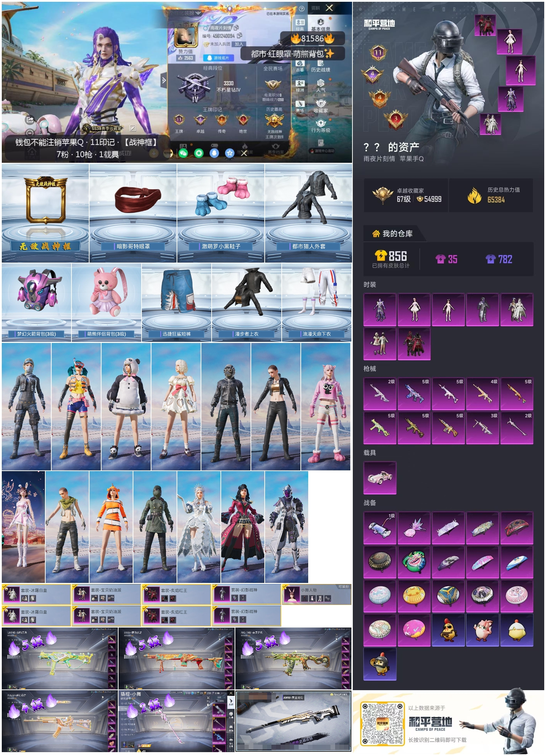Share via the green WeChat icon
This screenshot has width=546, height=756.
183,153
